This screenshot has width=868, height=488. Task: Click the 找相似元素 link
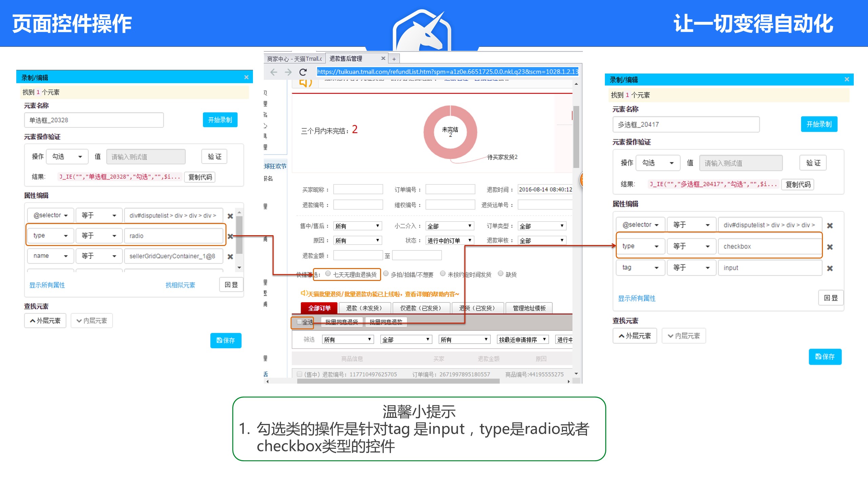tap(180, 285)
